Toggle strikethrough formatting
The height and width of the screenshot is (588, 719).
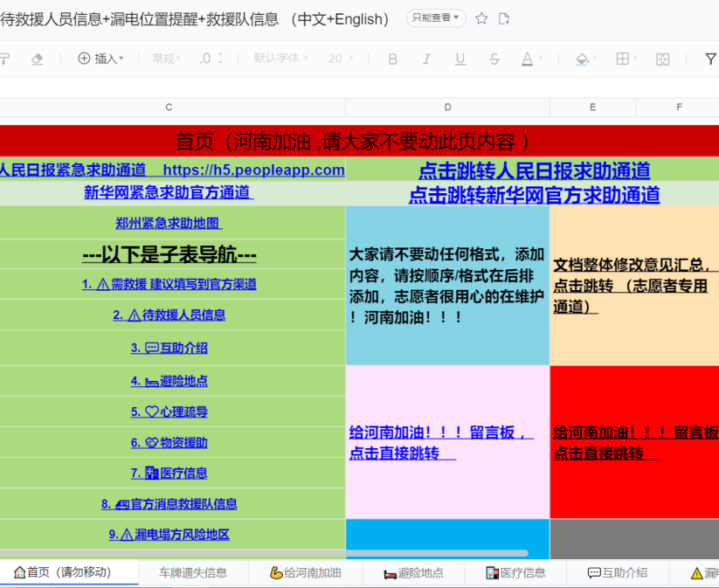494,59
